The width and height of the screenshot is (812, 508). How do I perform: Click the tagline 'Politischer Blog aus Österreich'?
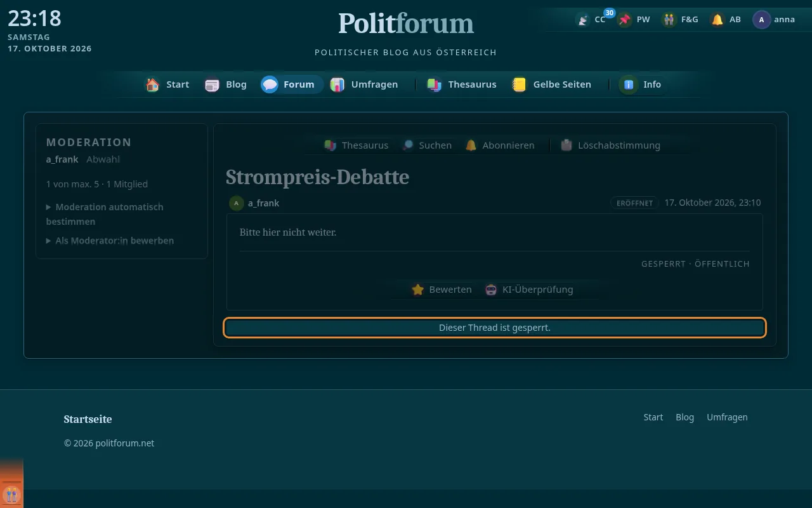(x=406, y=53)
